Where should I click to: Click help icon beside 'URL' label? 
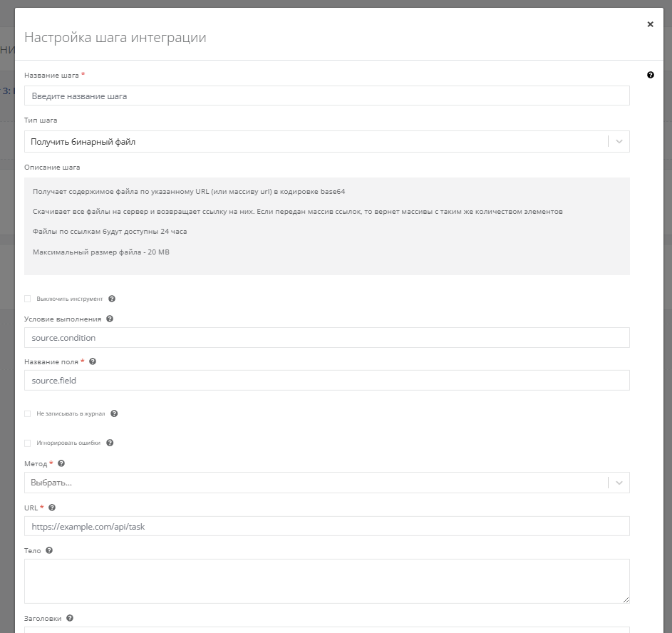[51, 508]
